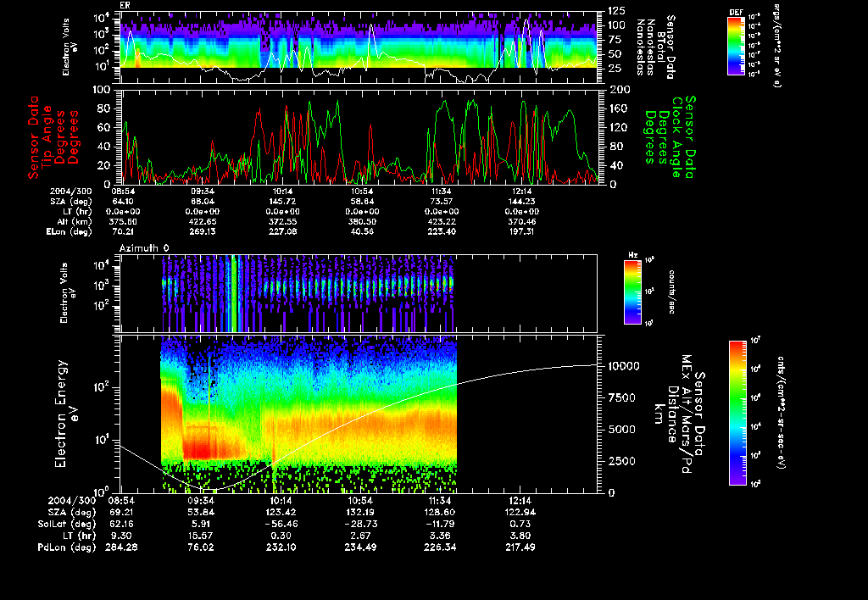Click the ELon value 197.31
This screenshot has height=600, width=868.
[x=520, y=232]
